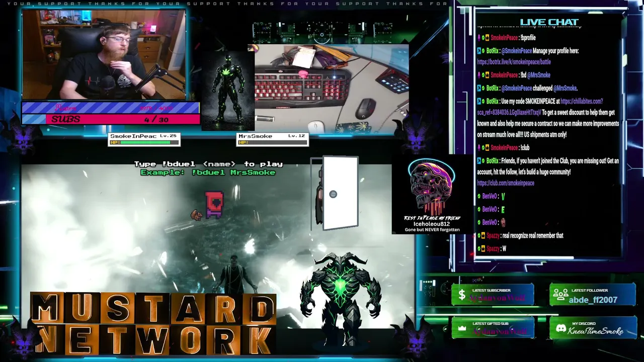Image resolution: width=644 pixels, height=362 pixels.
Task: Click the blue bot badge on BotRix's "Friends" message
Action: click(x=479, y=161)
